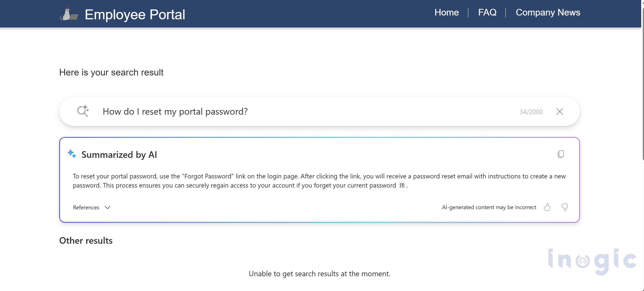The height and width of the screenshot is (291, 644).
Task: Expand the References chevron arrow
Action: [108, 207]
